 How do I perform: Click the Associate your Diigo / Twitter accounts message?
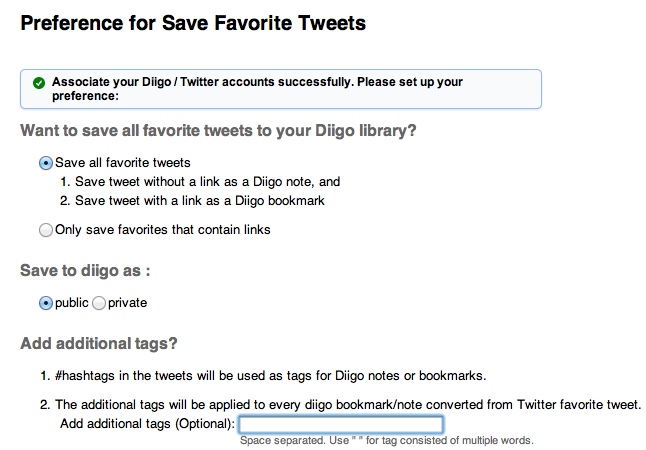point(257,89)
